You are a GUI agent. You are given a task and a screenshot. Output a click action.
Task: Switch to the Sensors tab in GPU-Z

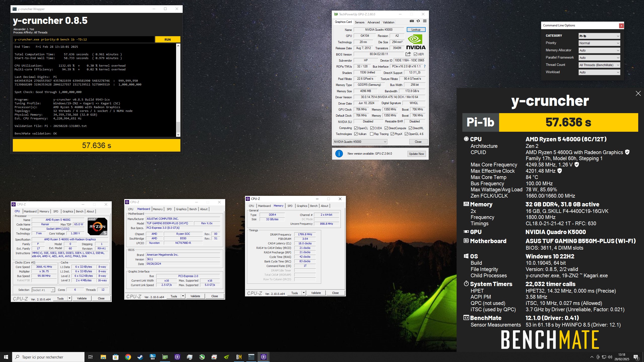pos(359,22)
